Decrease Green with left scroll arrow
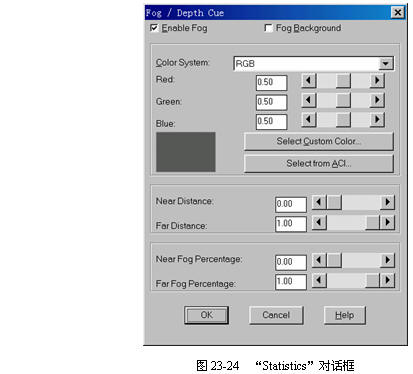Viewport: 413px width, 374px height. (308, 100)
